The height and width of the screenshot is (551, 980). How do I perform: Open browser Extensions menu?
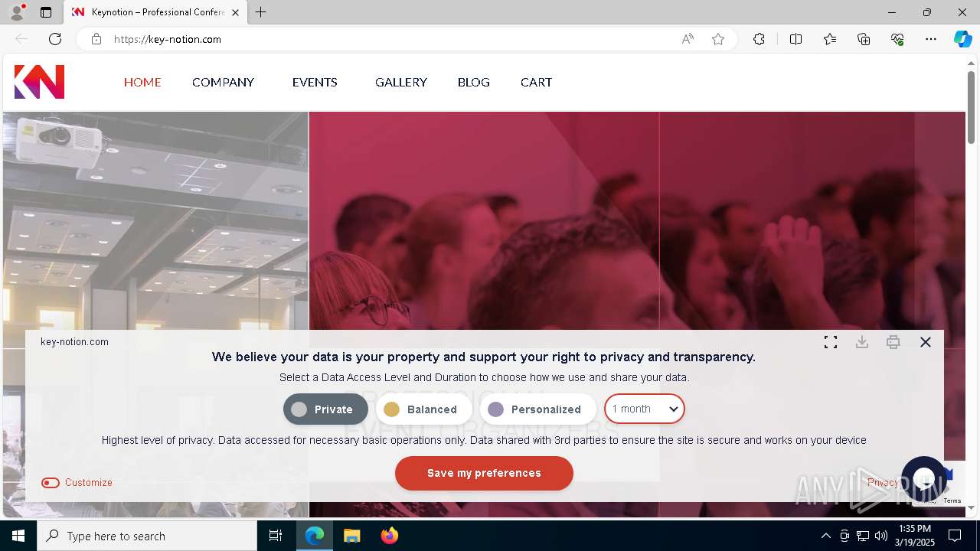point(759,39)
